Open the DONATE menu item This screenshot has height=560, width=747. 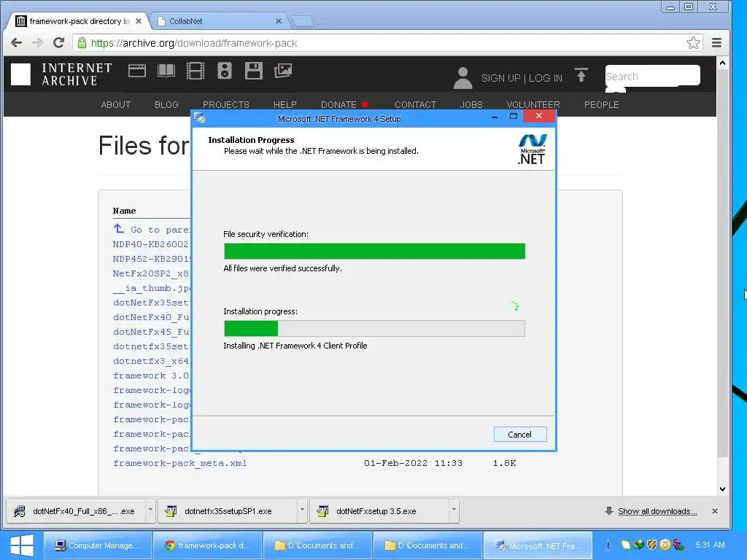click(x=344, y=105)
